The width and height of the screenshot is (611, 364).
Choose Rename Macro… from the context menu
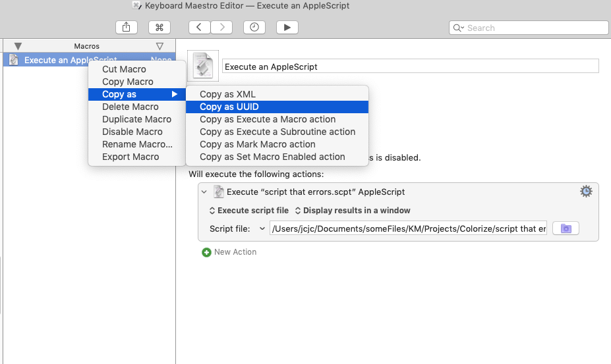tap(137, 144)
